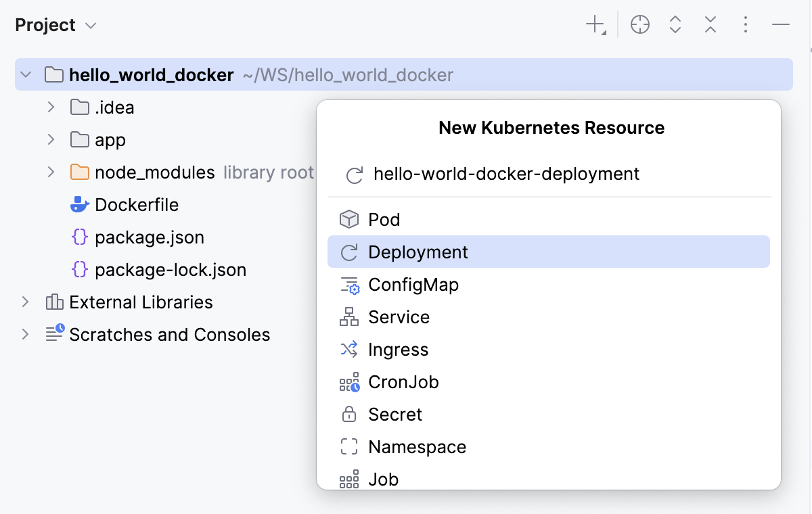The height and width of the screenshot is (514, 812).
Task: Click the Pod cube icon
Action: [x=348, y=219]
